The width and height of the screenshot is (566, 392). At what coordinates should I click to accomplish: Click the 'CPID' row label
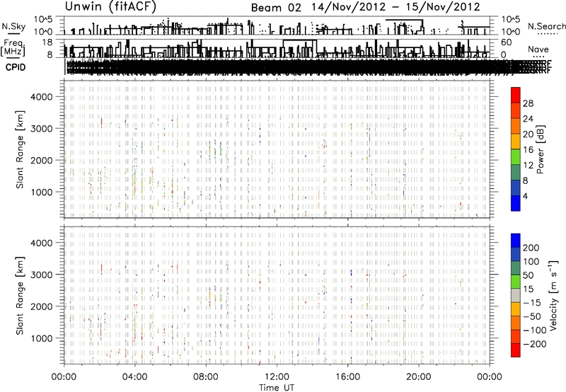[x=16, y=67]
